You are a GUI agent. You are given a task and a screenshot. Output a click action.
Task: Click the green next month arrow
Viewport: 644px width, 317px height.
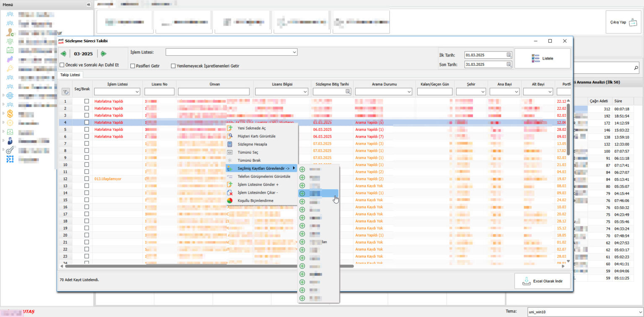[104, 54]
